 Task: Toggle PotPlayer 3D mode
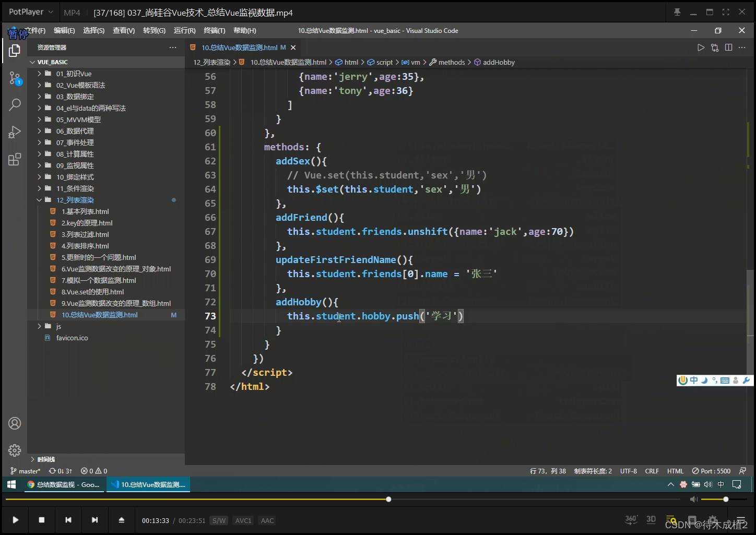pos(651,519)
